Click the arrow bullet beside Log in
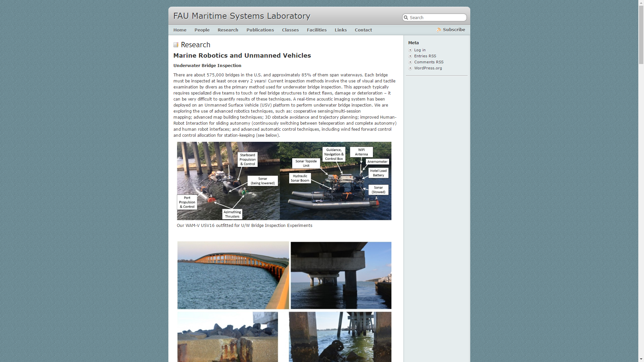This screenshot has height=362, width=644. click(x=410, y=50)
